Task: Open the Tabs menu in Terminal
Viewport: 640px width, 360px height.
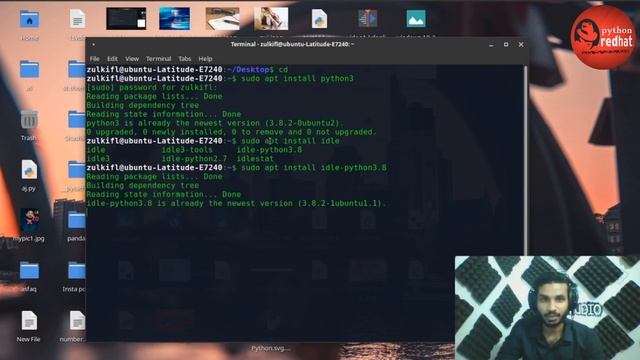Action: click(x=184, y=59)
